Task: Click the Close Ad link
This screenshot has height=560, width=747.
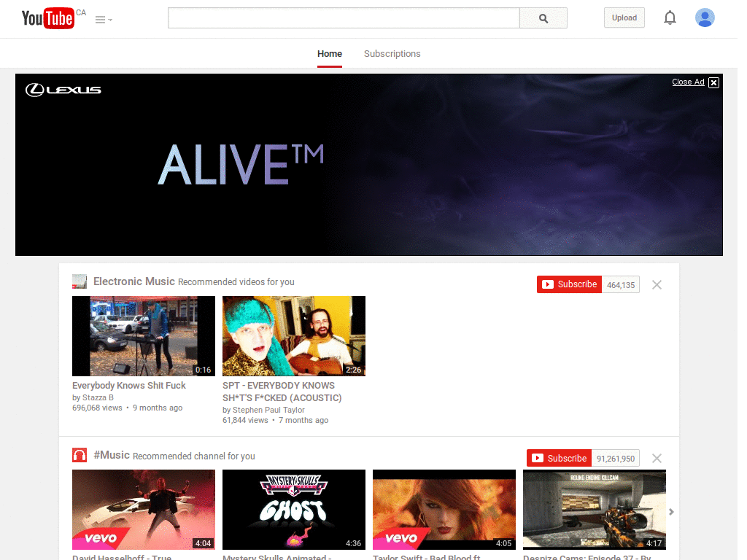Action: [x=688, y=82]
